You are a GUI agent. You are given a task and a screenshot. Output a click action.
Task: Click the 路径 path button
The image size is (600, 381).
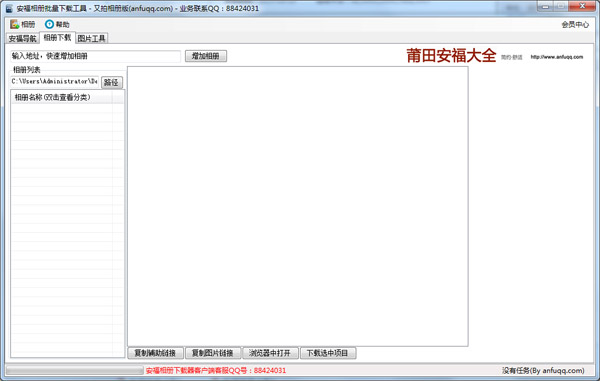point(111,82)
